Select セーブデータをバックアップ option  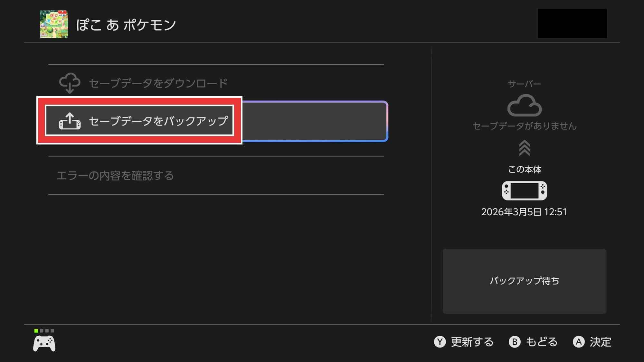pos(158,121)
